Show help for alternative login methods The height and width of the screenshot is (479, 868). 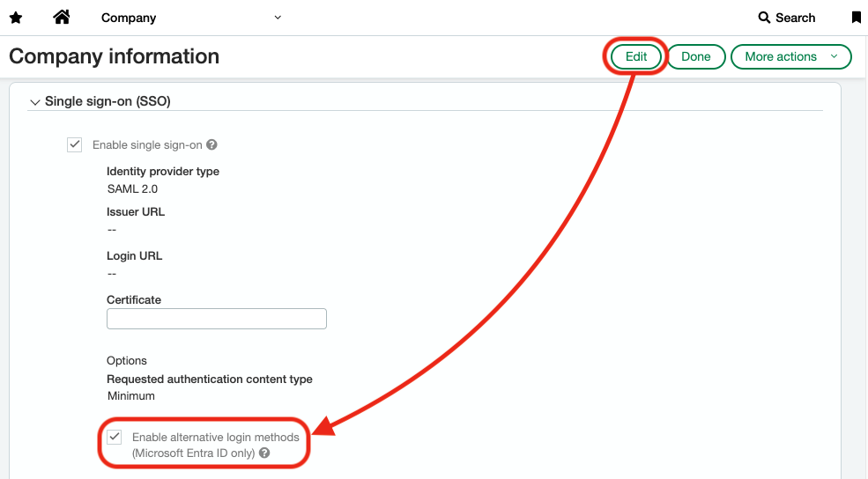264,453
